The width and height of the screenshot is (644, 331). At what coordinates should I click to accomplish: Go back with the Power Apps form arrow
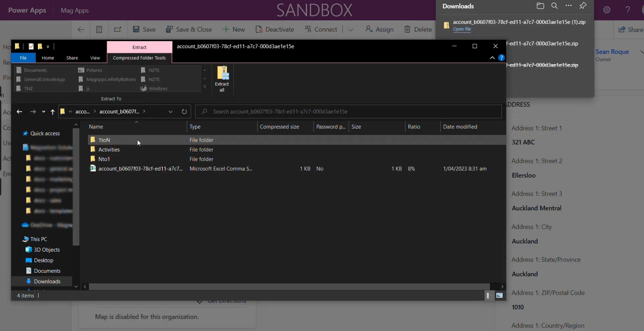click(81, 30)
